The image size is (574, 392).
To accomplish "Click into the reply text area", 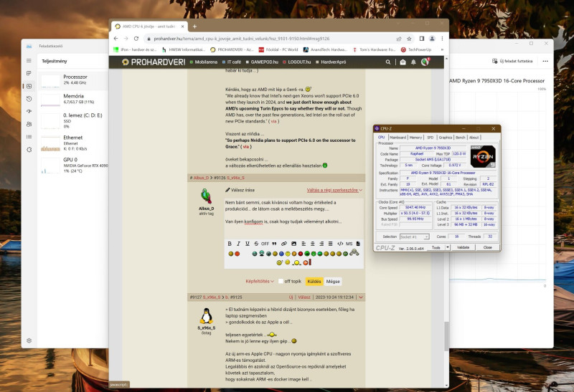I will [294, 218].
